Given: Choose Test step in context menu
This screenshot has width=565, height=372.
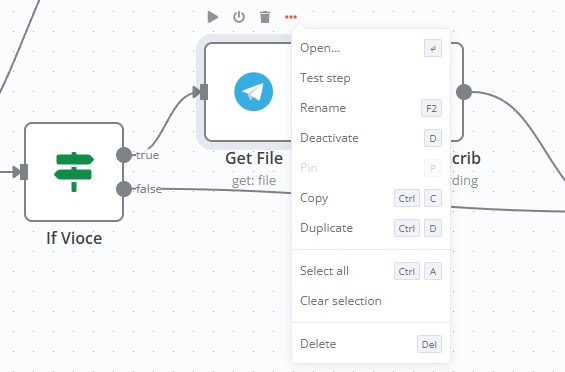Looking at the screenshot, I should 371,78.
